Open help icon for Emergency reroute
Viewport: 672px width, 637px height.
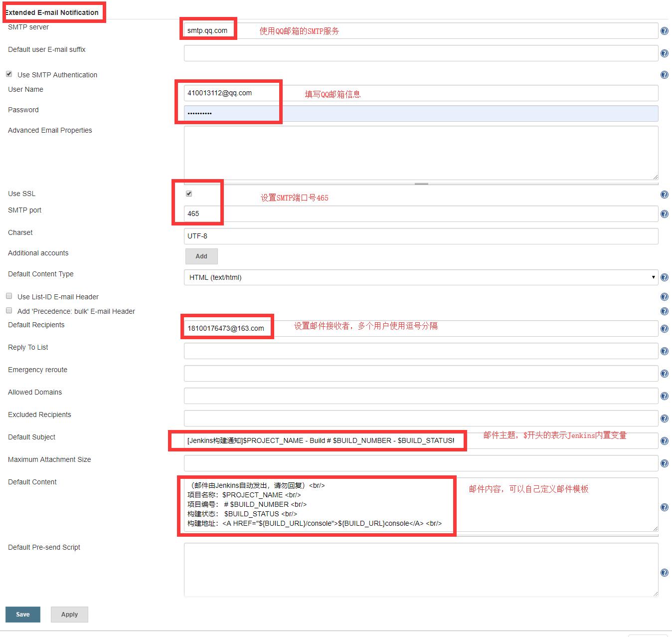pos(664,374)
